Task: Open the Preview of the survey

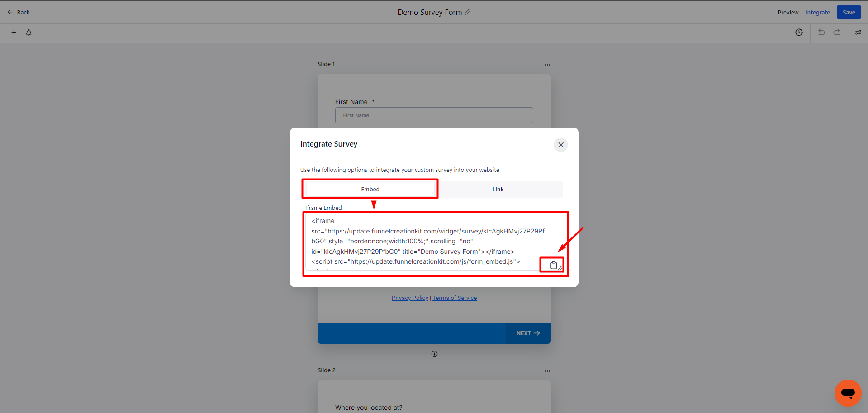Action: click(788, 12)
